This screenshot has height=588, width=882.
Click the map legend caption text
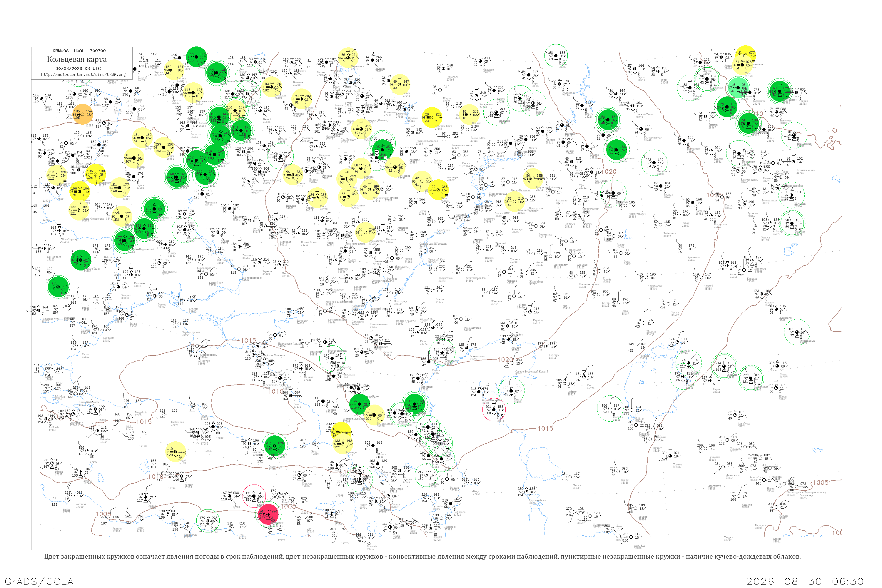[422, 557]
